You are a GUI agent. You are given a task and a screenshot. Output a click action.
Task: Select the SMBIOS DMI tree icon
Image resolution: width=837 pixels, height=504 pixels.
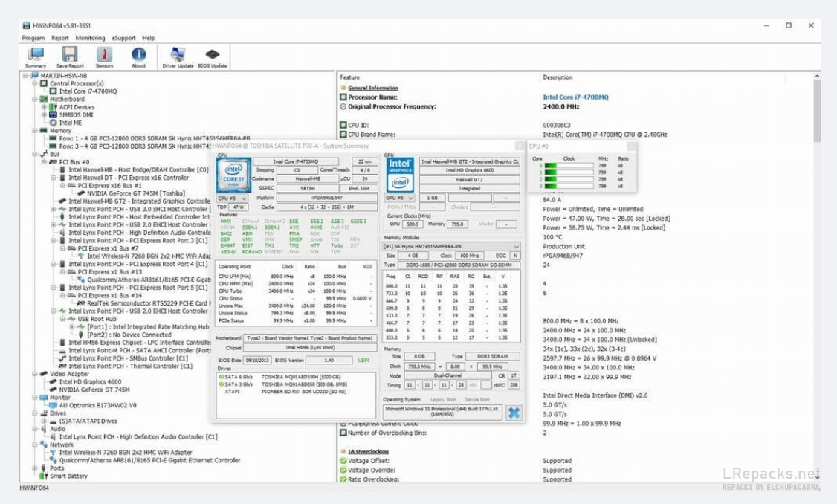tap(54, 114)
